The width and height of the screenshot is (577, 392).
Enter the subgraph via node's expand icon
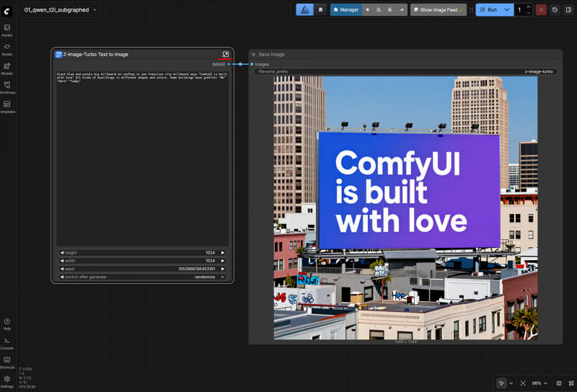(226, 55)
